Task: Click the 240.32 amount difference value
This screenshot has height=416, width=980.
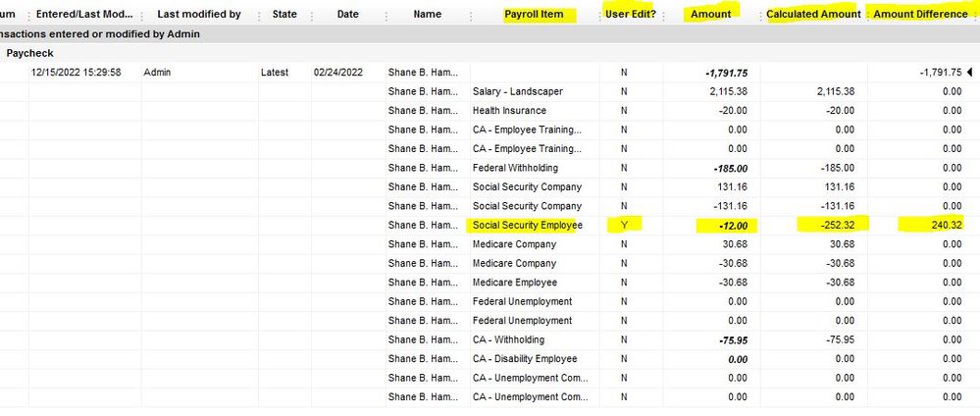Action: [x=947, y=226]
